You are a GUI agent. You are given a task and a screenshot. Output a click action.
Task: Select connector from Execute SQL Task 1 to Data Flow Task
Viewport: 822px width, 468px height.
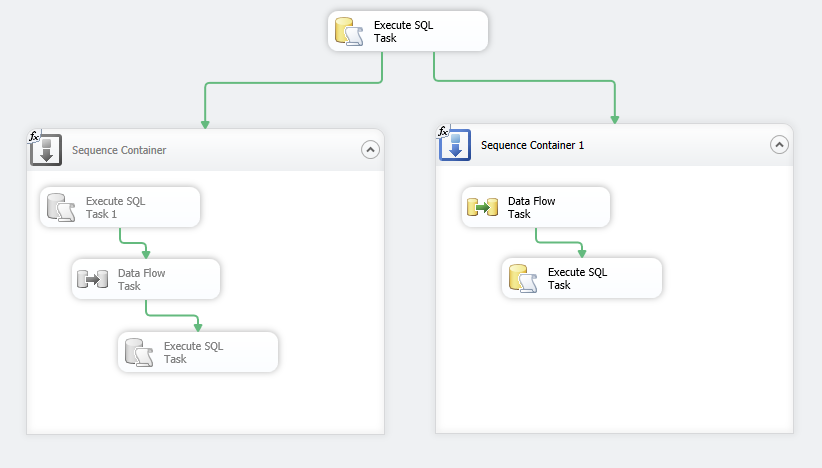pyautogui.click(x=133, y=241)
